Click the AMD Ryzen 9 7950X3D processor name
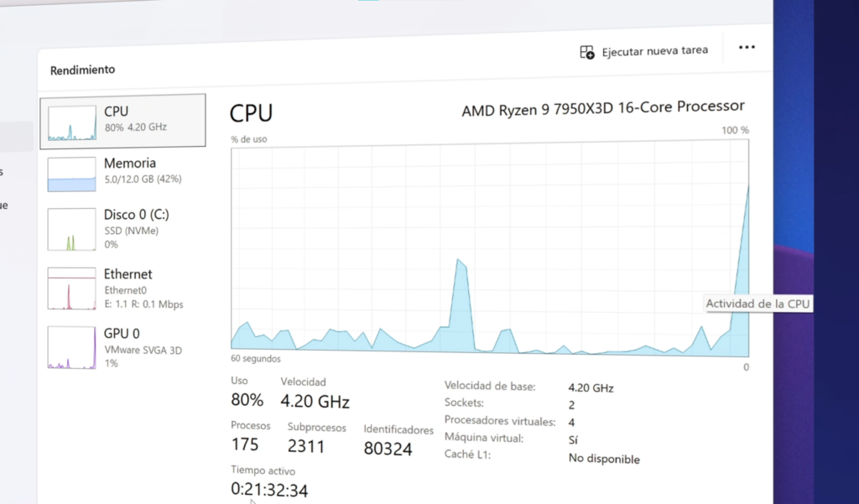Viewport: 859px width, 504px height. [x=602, y=108]
